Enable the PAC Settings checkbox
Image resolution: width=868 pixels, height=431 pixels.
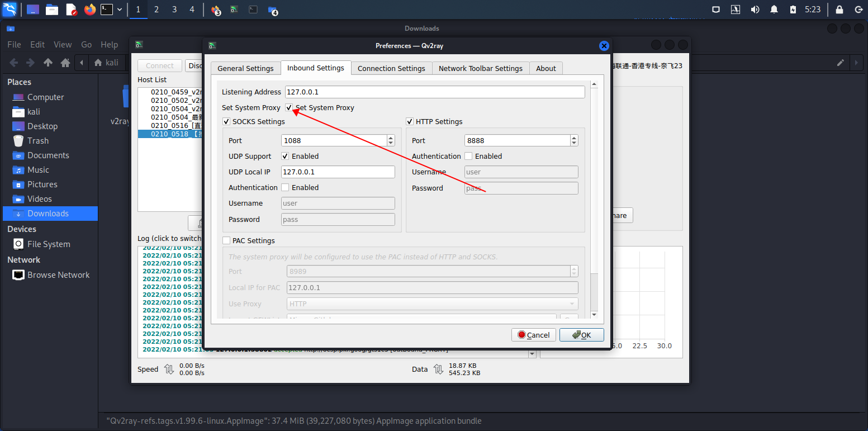226,240
